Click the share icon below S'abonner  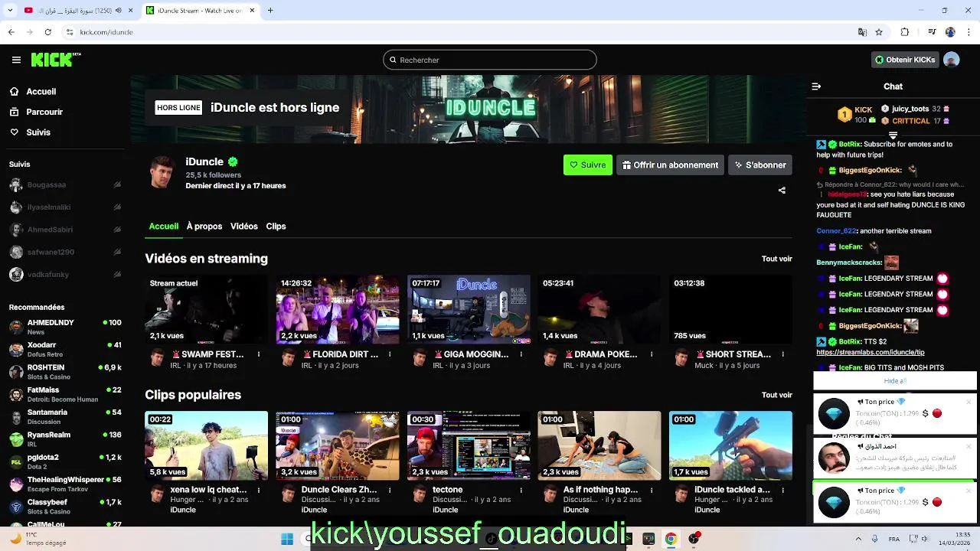(x=782, y=191)
